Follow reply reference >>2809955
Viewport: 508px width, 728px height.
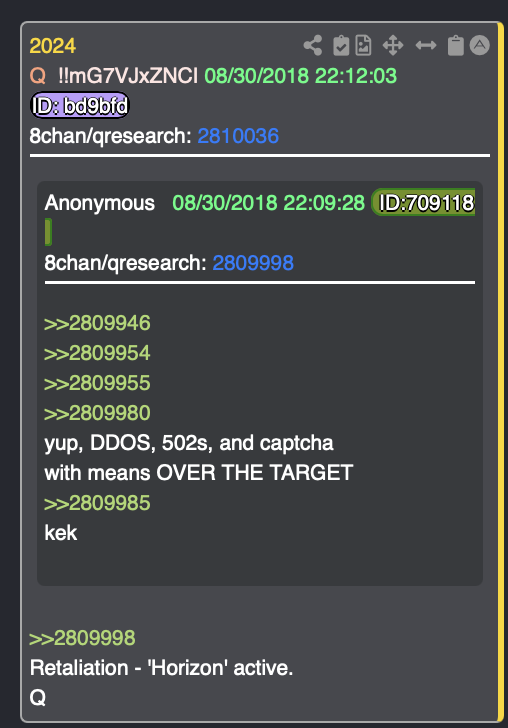point(97,383)
